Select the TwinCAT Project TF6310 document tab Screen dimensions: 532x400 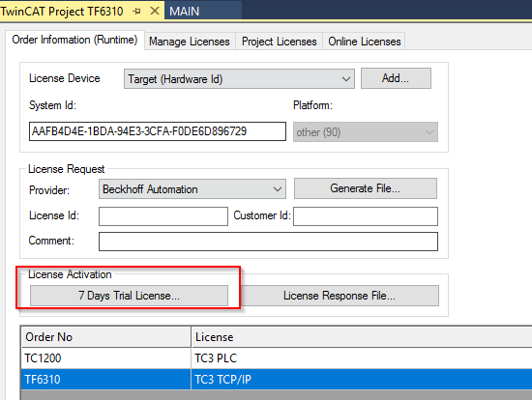tap(62, 12)
